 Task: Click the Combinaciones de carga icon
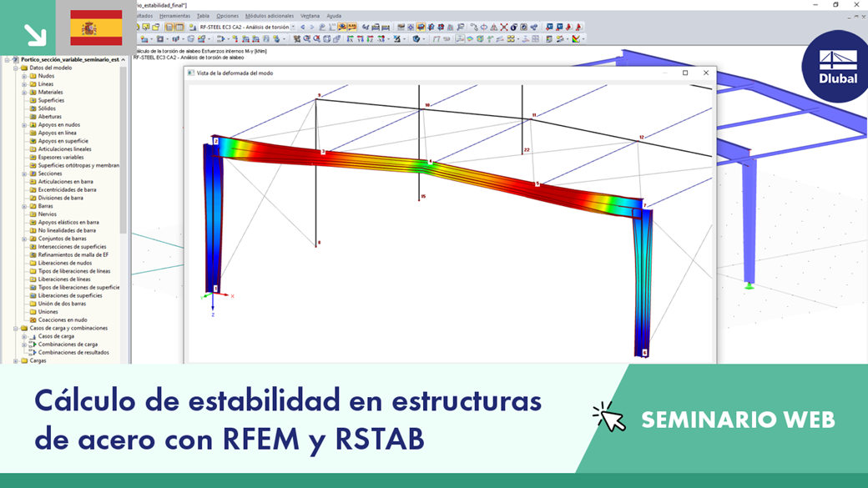(33, 345)
